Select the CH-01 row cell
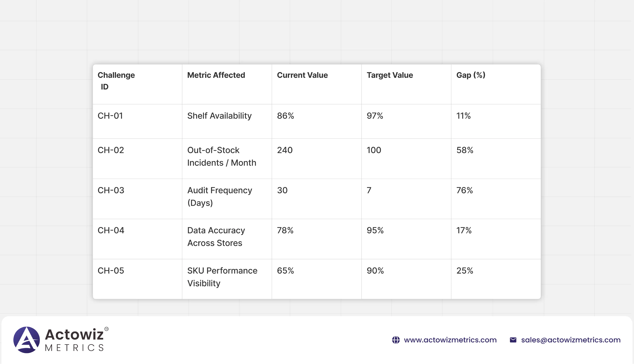Image resolution: width=634 pixels, height=364 pixels. (110, 116)
